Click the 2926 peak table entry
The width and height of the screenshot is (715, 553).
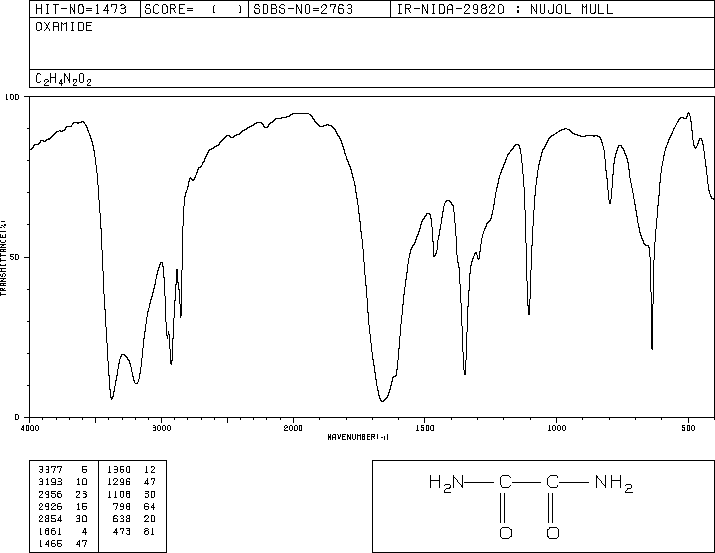click(x=63, y=506)
